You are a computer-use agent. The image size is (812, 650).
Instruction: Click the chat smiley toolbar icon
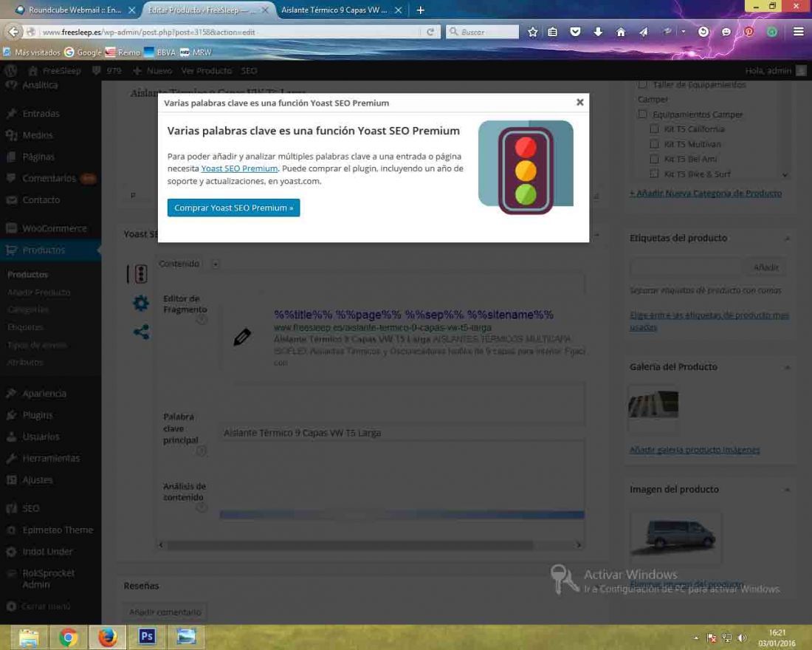(x=726, y=32)
